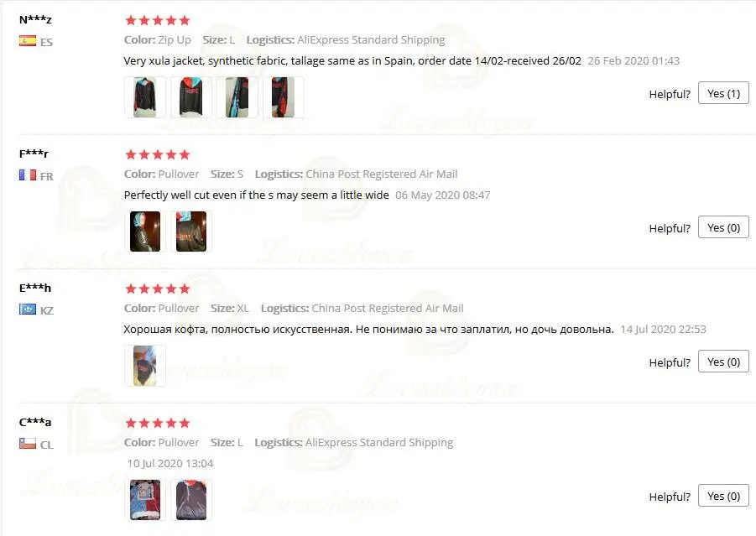Click Chile flag icon next to CL
Screen dimensions: 756x536
[28, 443]
